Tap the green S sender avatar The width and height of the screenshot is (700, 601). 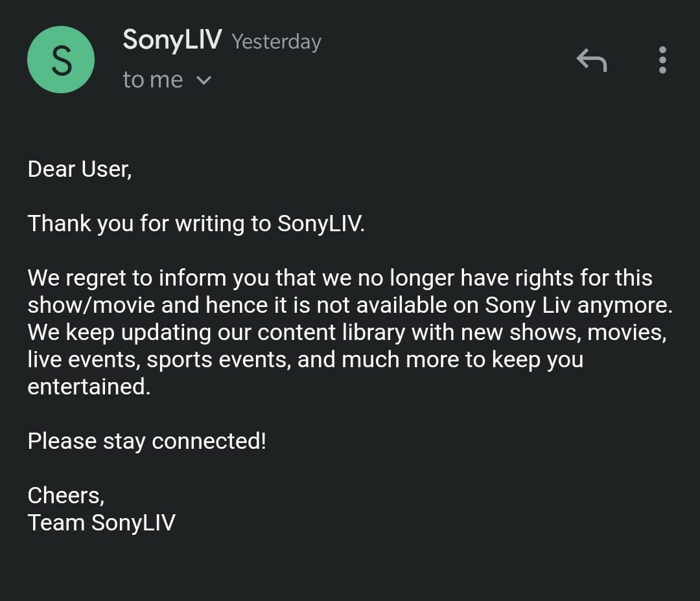61,60
